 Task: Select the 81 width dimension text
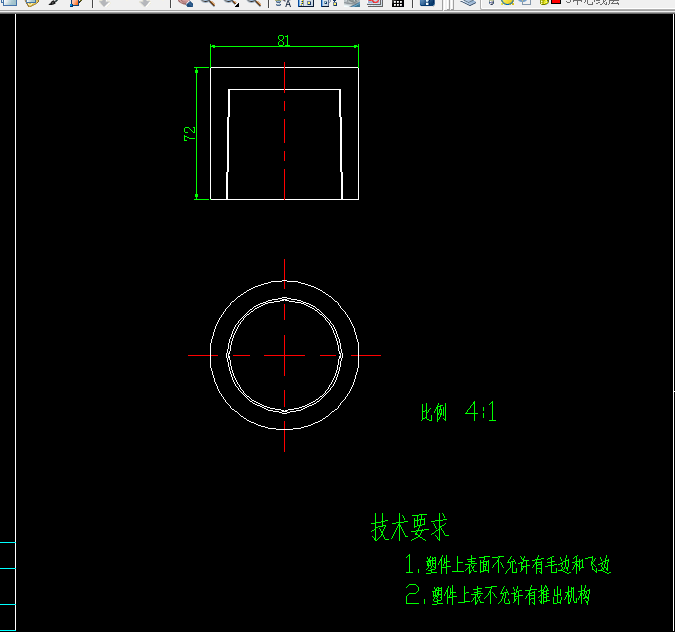(284, 40)
